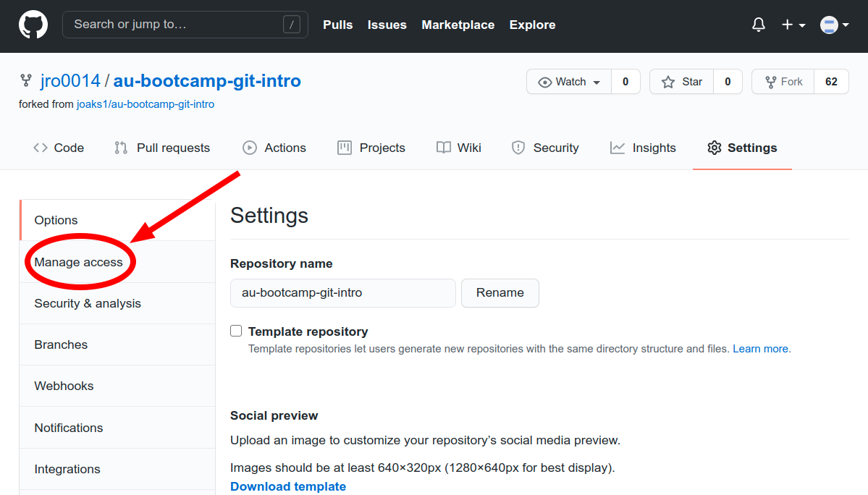The image size is (868, 495).
Task: Enable the Template repository checkbox
Action: 237,331
